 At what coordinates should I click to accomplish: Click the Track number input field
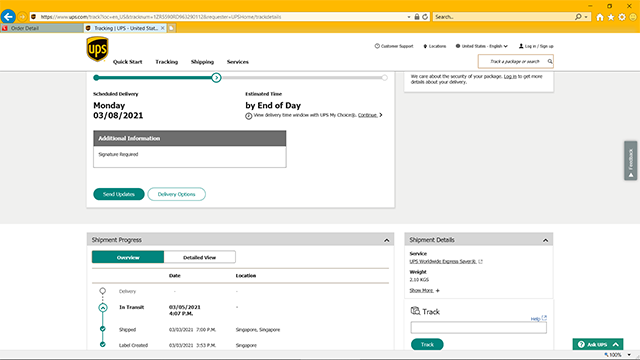pos(478,328)
